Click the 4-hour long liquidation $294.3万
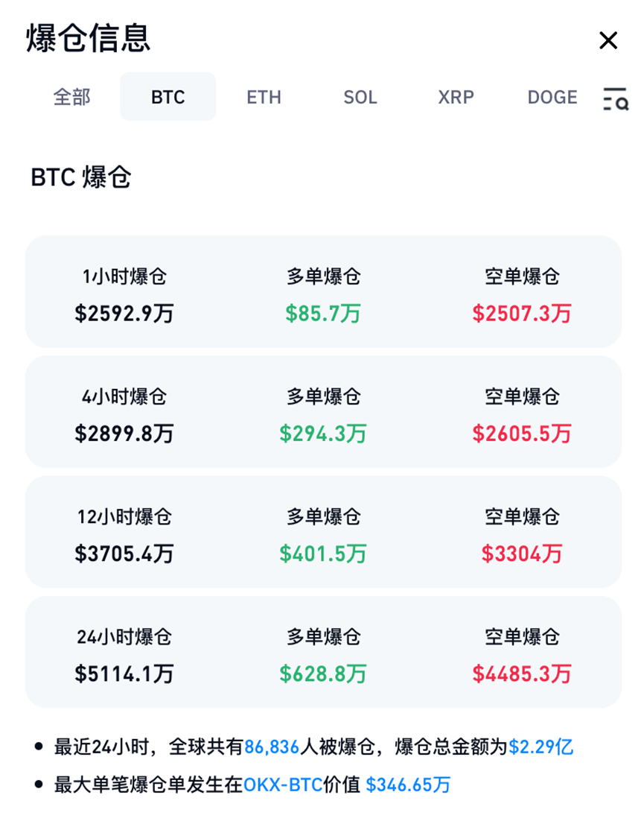644x833 pixels. (323, 433)
